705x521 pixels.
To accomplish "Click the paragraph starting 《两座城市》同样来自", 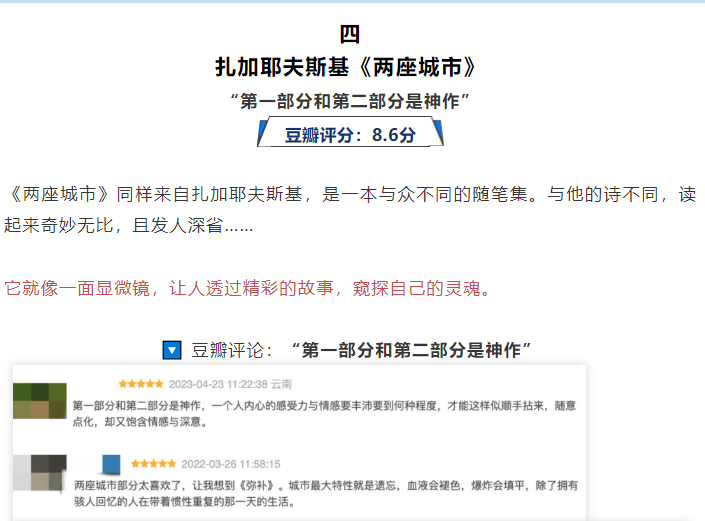I will (351, 209).
